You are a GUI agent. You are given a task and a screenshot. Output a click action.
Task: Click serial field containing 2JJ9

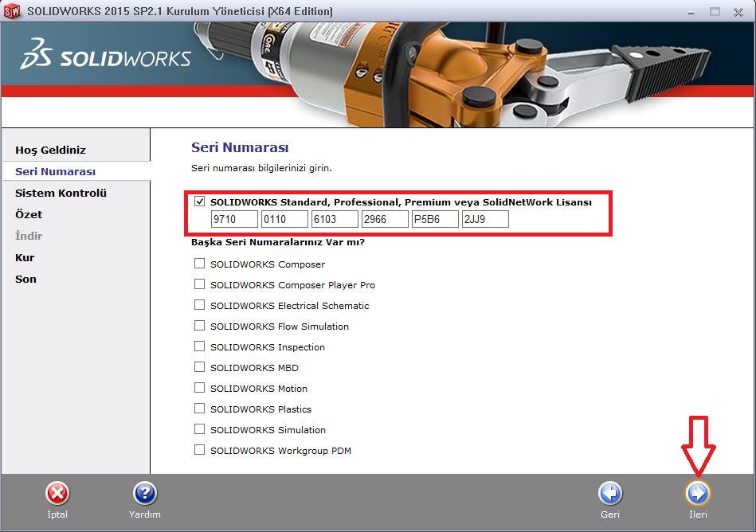point(485,219)
